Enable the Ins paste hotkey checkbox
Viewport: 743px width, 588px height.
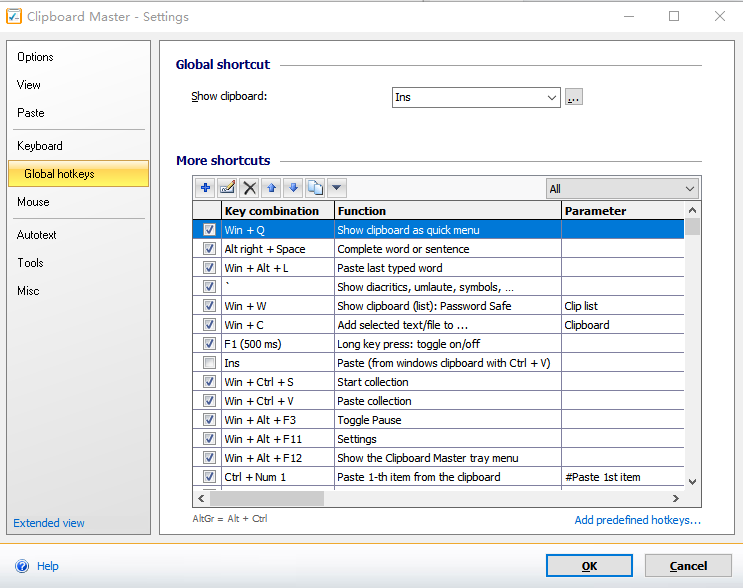[209, 363]
